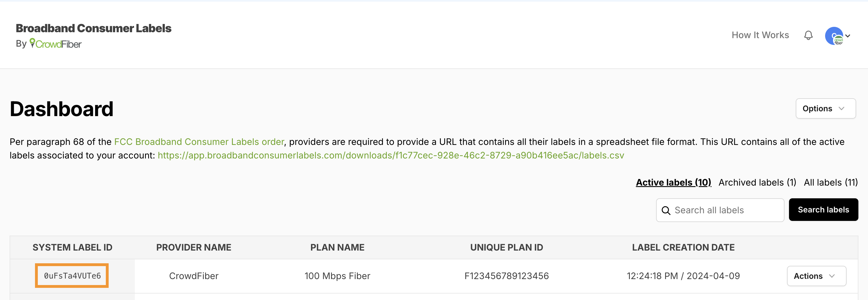Click the Broadband Consumer Labels title
Screen dimensions: 868x300
point(94,28)
